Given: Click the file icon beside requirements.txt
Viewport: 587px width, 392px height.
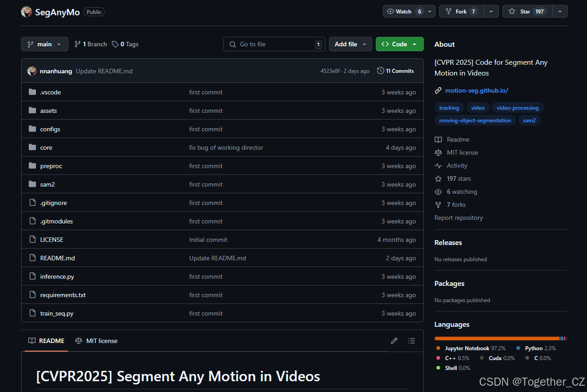Looking at the screenshot, I should [x=32, y=295].
